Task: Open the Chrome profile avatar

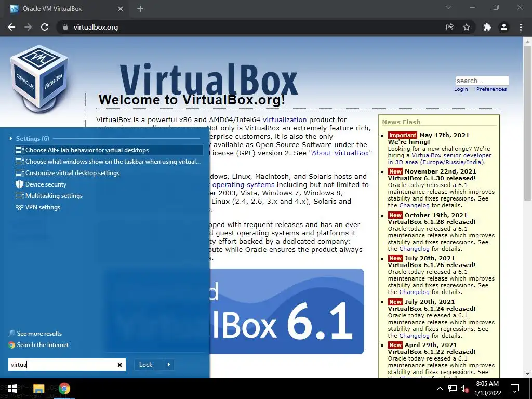Action: click(x=504, y=27)
